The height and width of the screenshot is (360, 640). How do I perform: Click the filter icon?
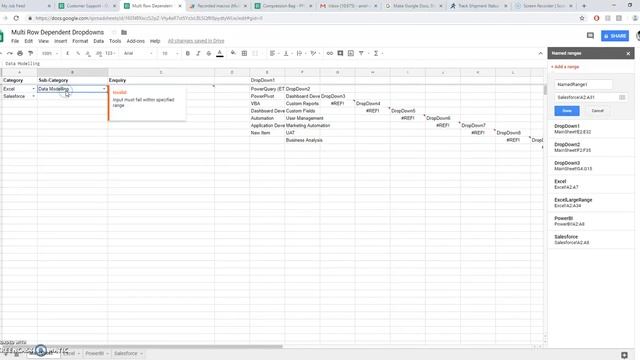tap(361, 53)
